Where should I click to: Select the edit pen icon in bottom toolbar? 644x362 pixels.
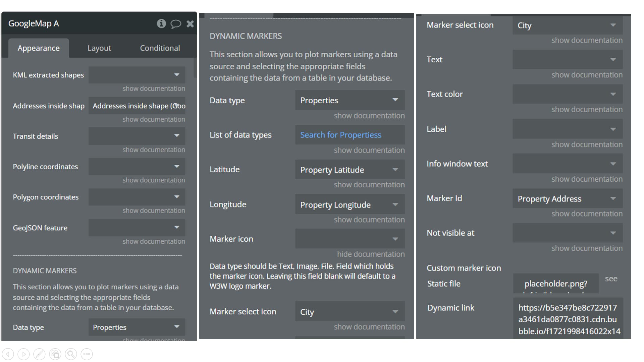[40, 354]
